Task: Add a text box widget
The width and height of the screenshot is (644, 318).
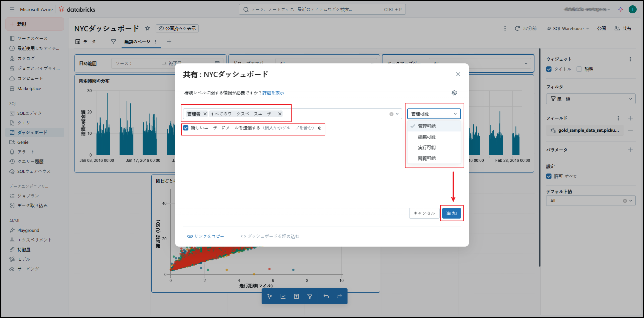Action: pyautogui.click(x=297, y=296)
